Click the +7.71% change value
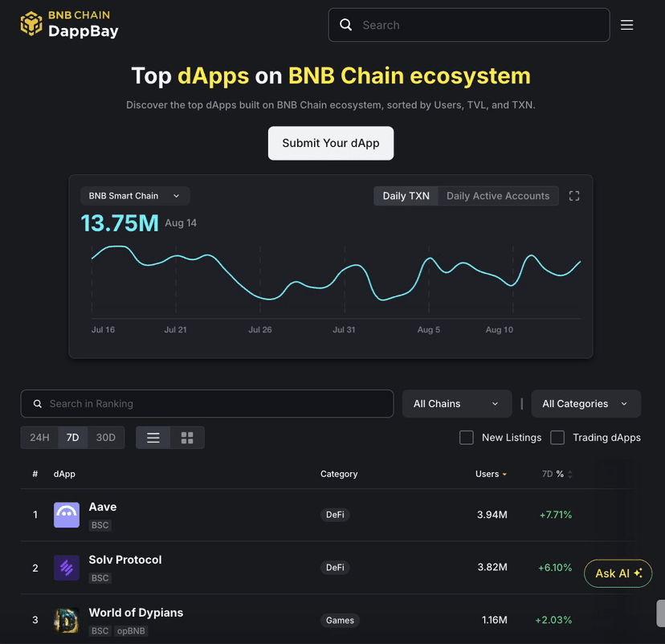Screen dimensions: 665x644 pos(556,515)
